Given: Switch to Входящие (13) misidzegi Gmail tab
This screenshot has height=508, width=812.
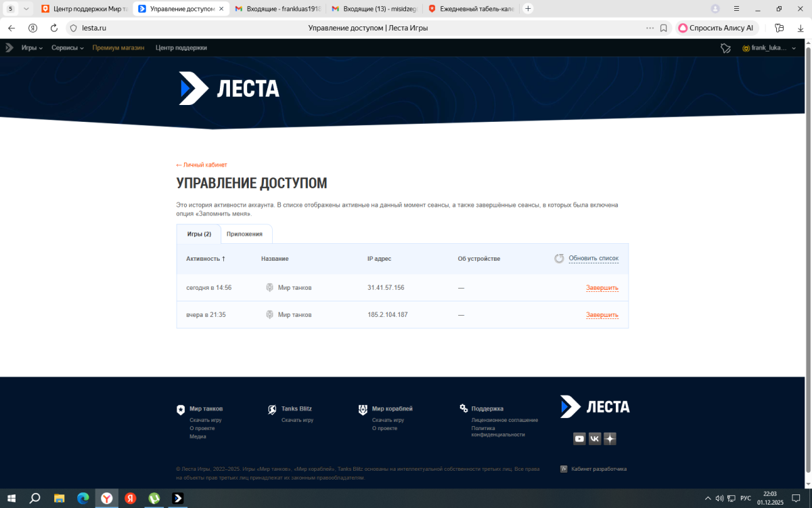Looking at the screenshot, I should pos(374,9).
